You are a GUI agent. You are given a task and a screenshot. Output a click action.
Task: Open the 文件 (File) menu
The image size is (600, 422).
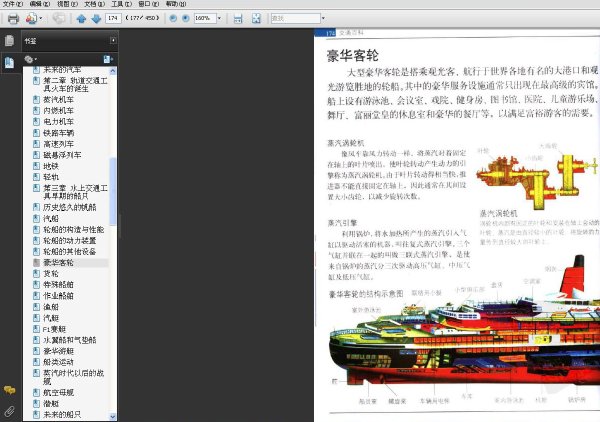pyautogui.click(x=13, y=4)
